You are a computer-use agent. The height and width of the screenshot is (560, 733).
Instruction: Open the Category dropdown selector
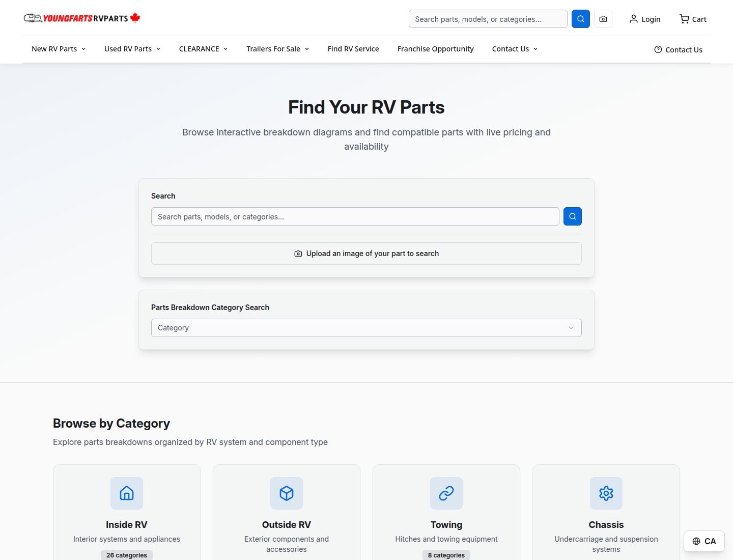(366, 328)
